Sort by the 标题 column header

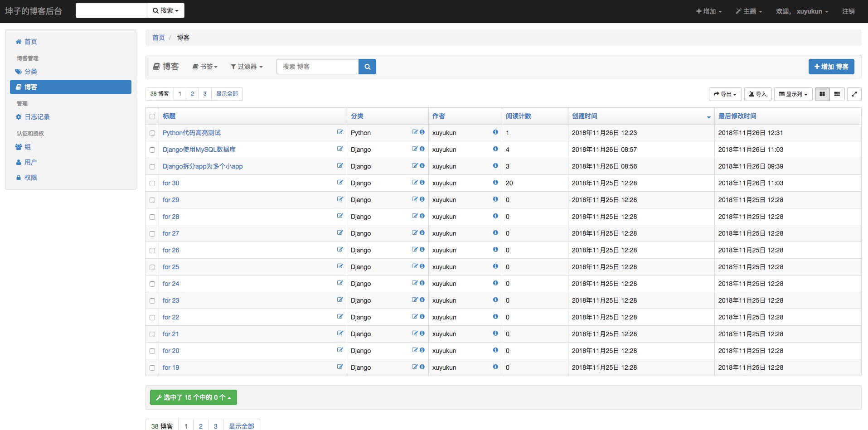click(169, 116)
